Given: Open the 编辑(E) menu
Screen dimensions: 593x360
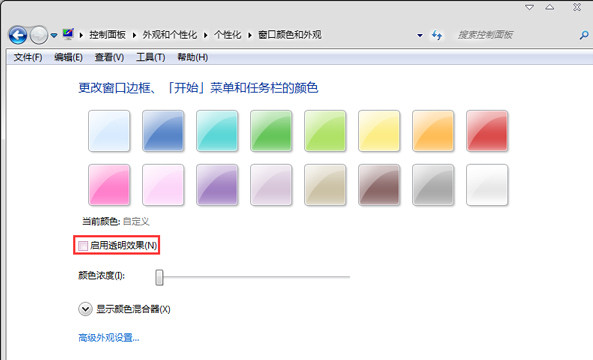Looking at the screenshot, I should (68, 57).
